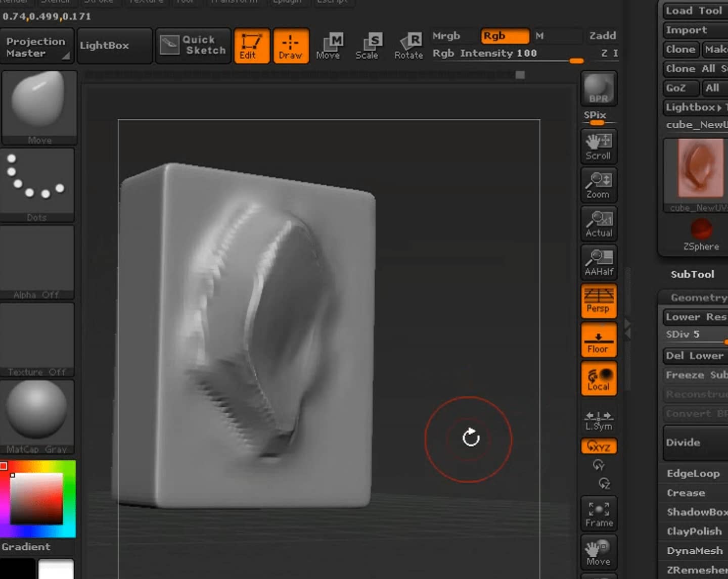Toggle Local symmetry L.Sym
The height and width of the screenshot is (579, 728).
click(x=599, y=419)
